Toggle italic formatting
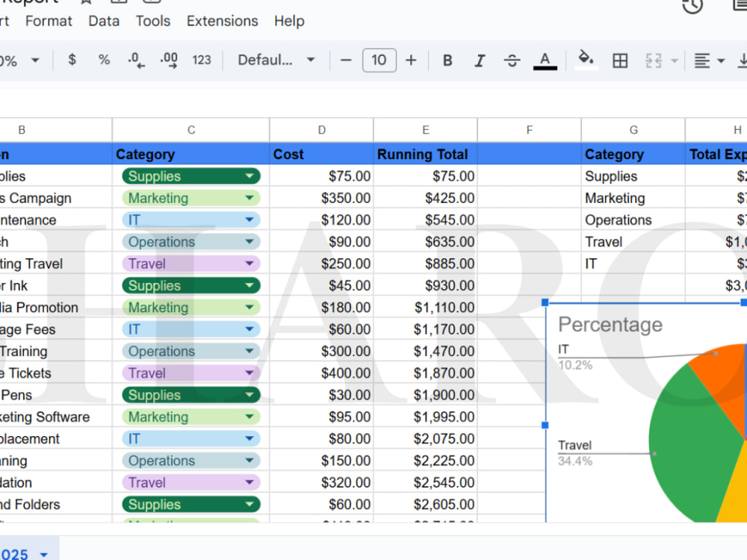This screenshot has height=560, width=747. pos(480,60)
